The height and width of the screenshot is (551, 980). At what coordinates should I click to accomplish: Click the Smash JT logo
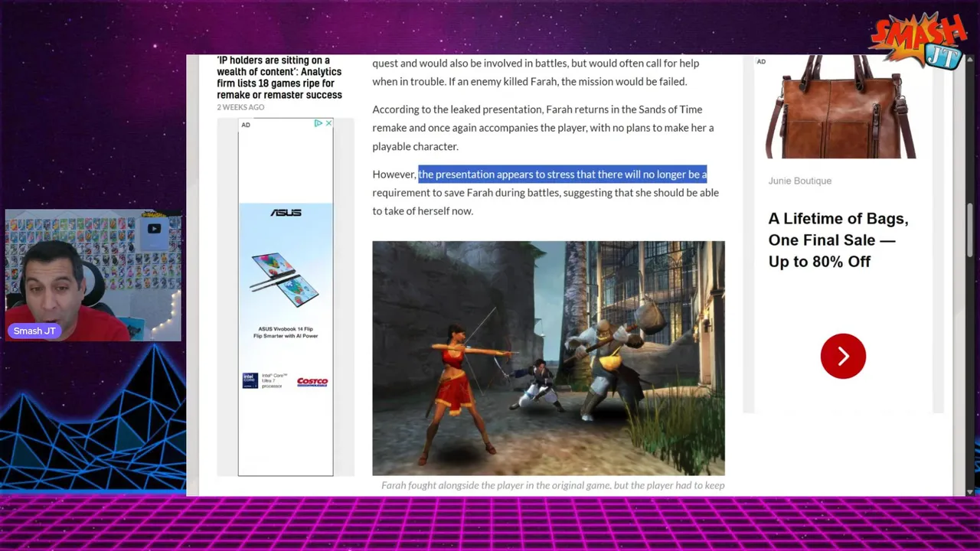[918, 41]
